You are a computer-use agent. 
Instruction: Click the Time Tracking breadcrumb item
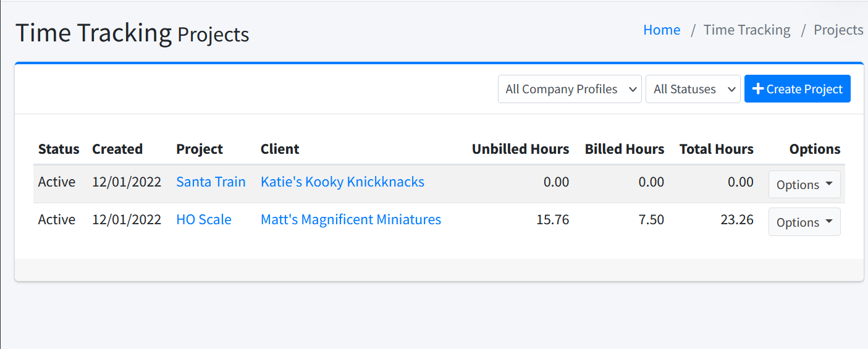(746, 30)
